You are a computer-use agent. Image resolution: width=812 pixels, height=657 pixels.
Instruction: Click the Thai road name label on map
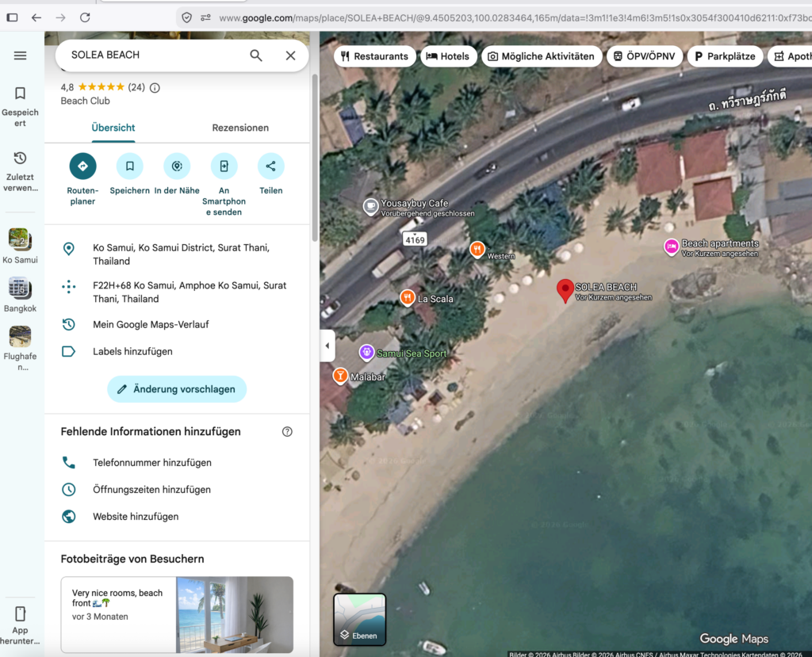(747, 99)
